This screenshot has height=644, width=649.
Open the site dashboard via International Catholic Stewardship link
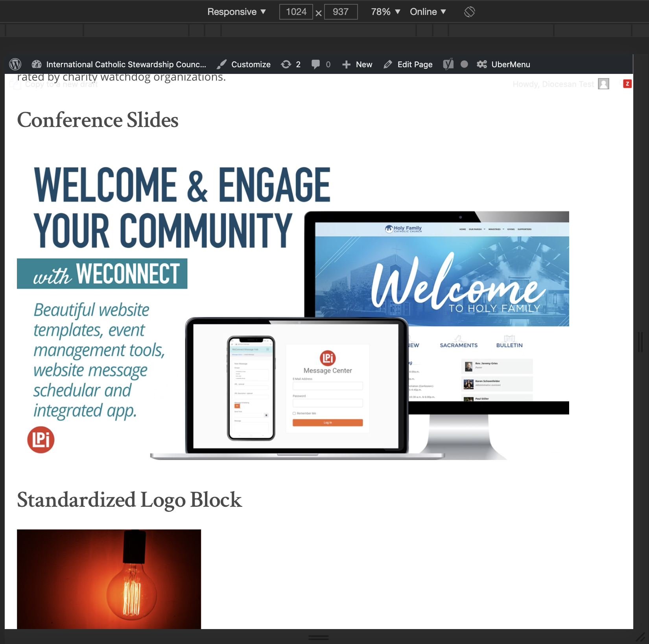point(126,64)
